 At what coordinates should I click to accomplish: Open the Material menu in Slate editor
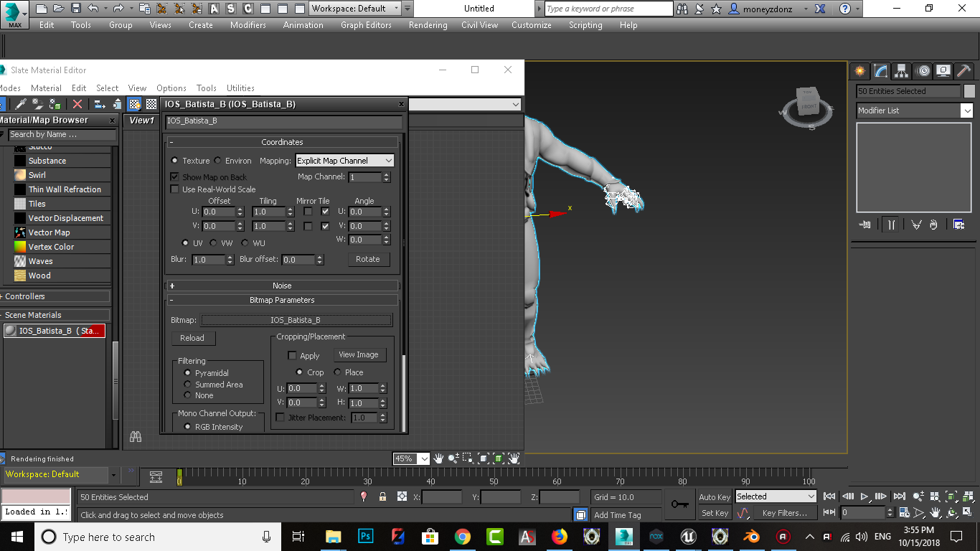pyautogui.click(x=46, y=88)
